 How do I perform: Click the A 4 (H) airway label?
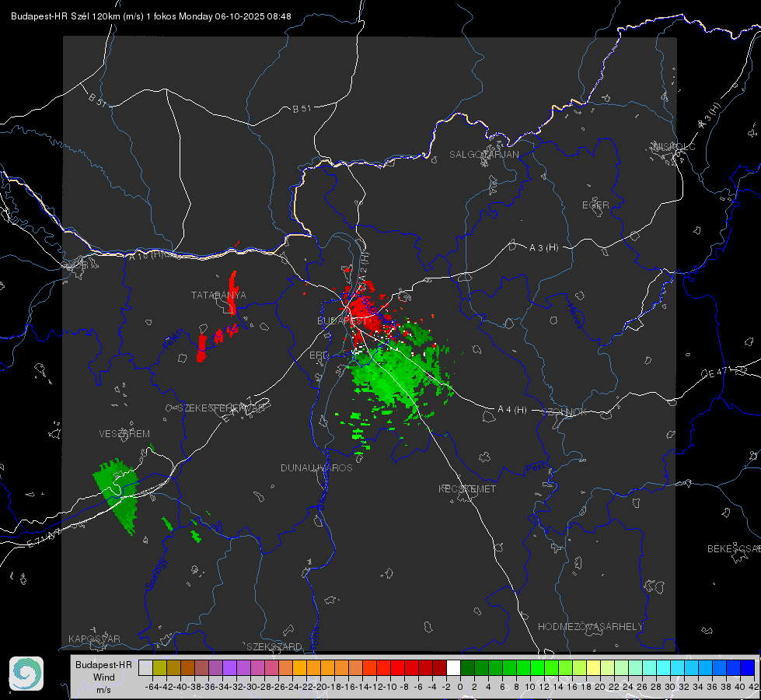point(512,410)
